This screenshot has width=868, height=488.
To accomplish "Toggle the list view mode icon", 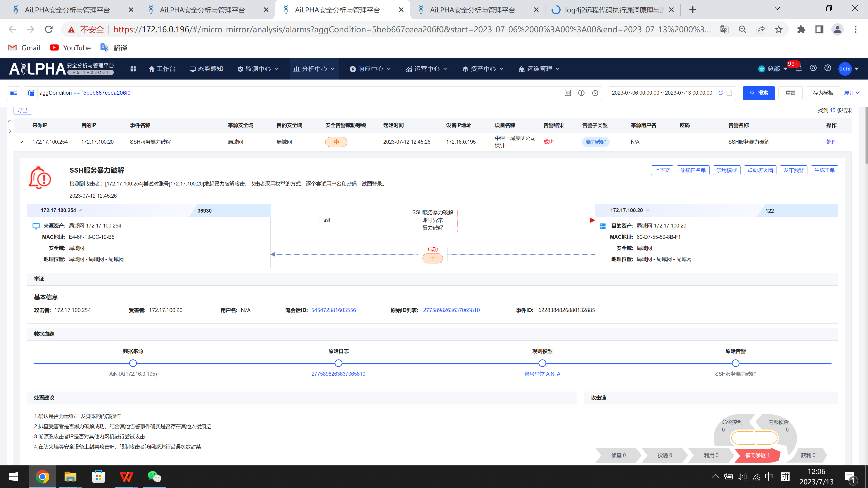I will tap(14, 93).
